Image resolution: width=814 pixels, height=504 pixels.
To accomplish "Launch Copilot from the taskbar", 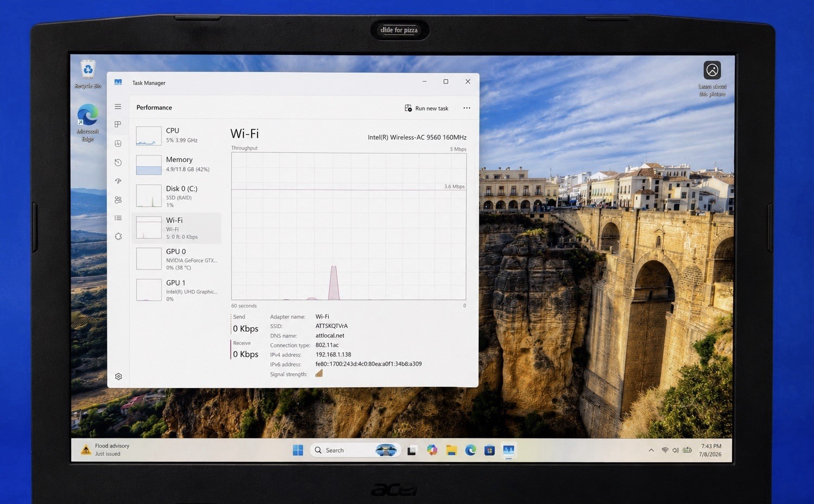I will tap(432, 450).
